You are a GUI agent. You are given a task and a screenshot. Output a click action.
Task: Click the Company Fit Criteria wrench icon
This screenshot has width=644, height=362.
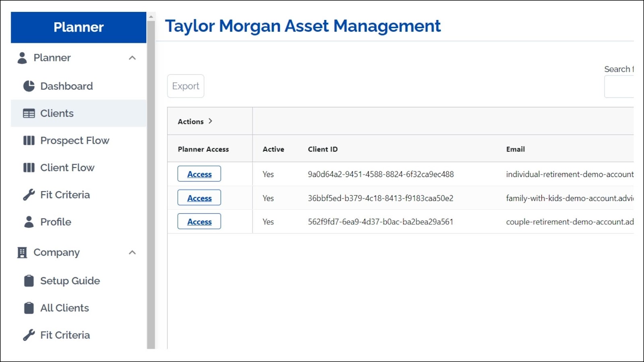(29, 335)
